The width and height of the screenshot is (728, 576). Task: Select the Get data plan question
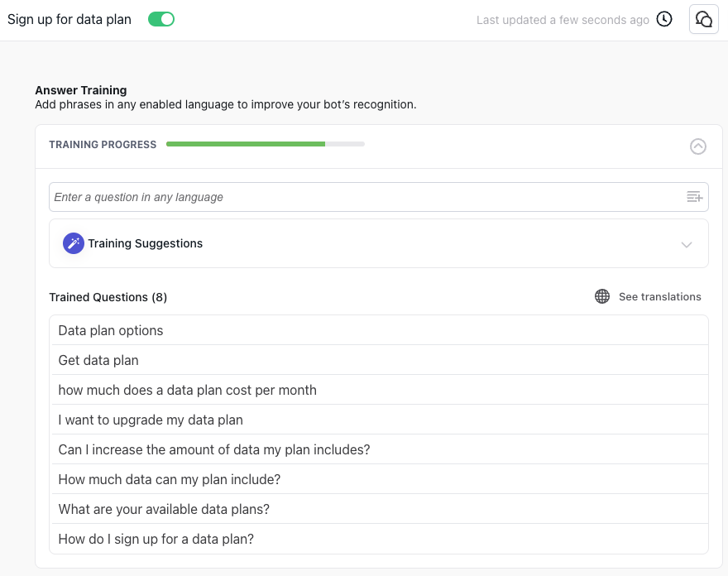pos(98,360)
